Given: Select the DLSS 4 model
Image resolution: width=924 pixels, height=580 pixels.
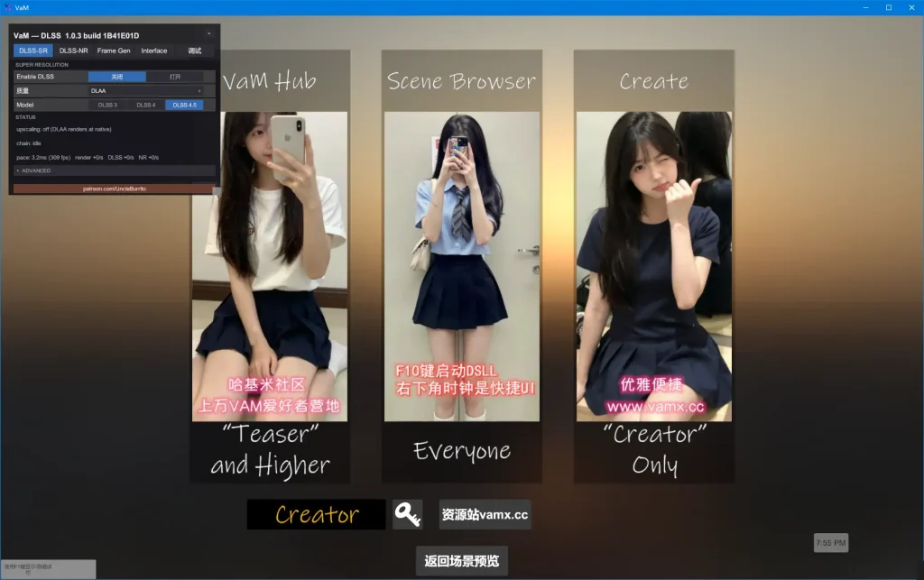Looking at the screenshot, I should tap(145, 105).
